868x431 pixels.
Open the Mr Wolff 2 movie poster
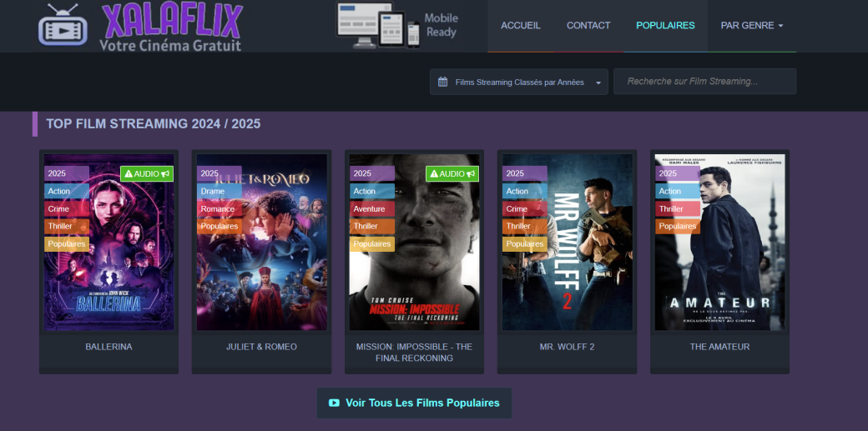pyautogui.click(x=568, y=243)
